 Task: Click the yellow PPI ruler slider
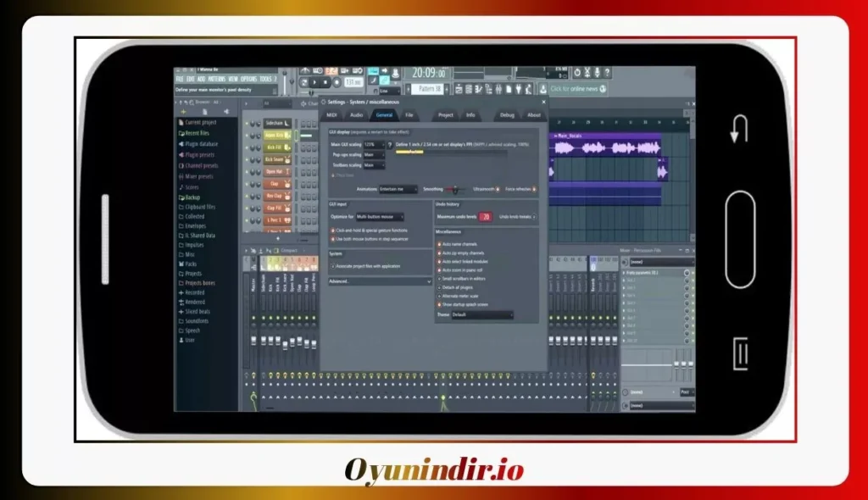[409, 151]
